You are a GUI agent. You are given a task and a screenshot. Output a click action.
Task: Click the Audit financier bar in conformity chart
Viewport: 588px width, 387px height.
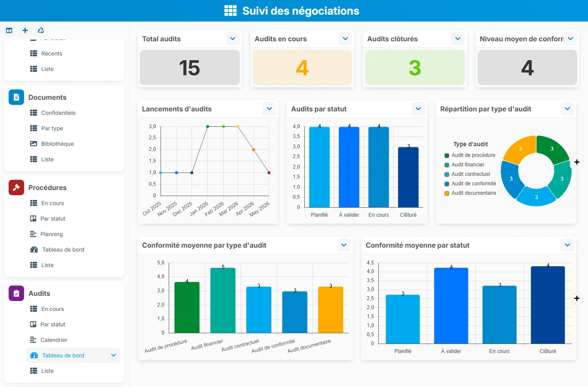pos(223,300)
